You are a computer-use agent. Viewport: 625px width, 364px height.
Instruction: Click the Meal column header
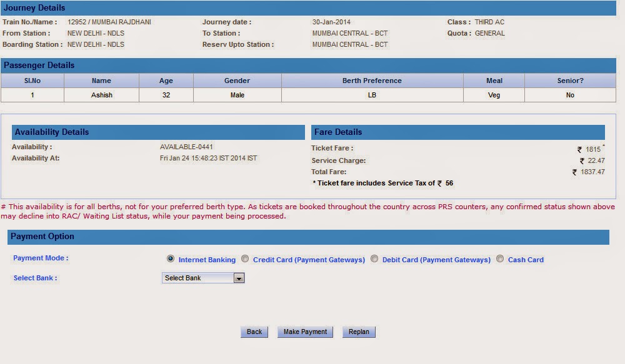[494, 81]
